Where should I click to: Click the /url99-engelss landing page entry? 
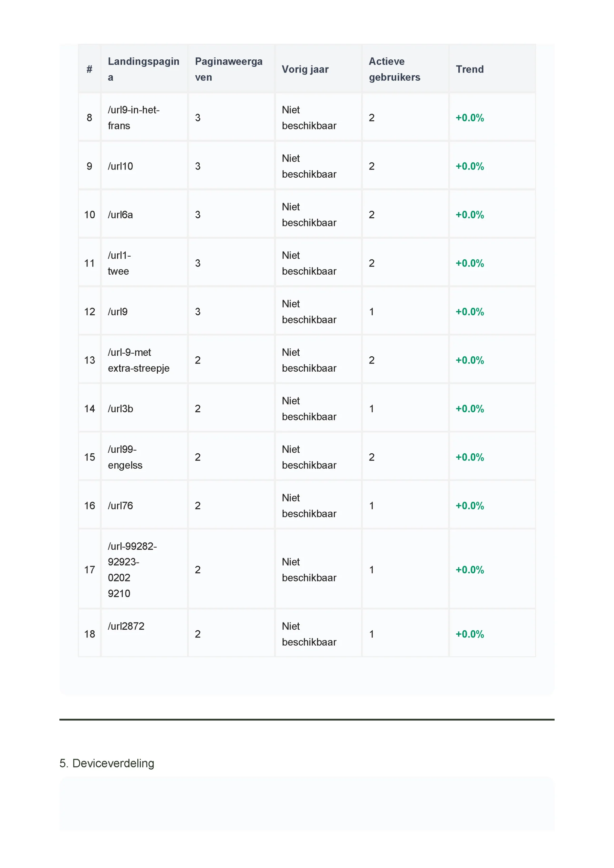click(125, 457)
